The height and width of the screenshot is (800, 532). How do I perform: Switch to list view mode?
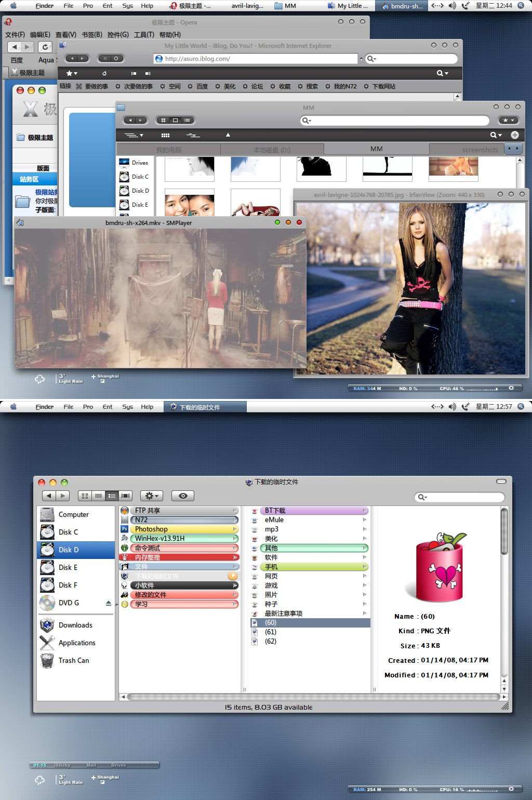click(98, 496)
